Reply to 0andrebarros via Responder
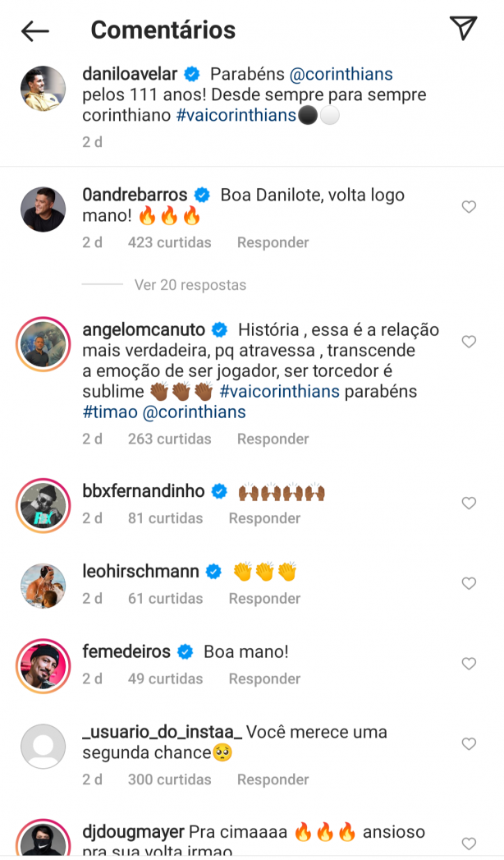This screenshot has height=860, width=504. pos(273,242)
